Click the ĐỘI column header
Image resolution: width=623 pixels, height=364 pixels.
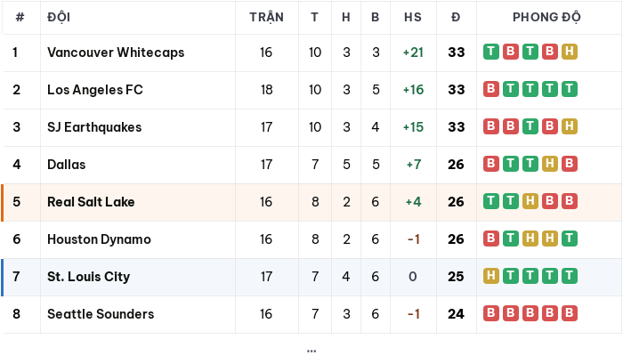pyautogui.click(x=59, y=18)
